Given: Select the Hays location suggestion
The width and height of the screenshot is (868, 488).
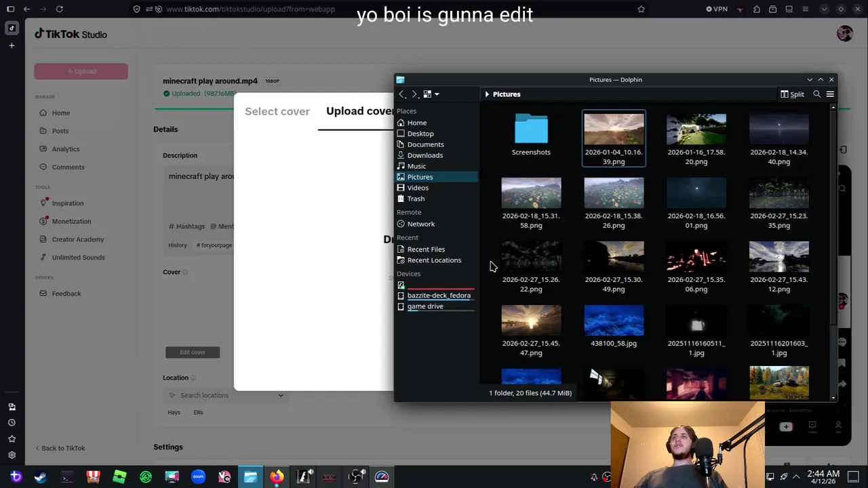Looking at the screenshot, I should tap(174, 413).
